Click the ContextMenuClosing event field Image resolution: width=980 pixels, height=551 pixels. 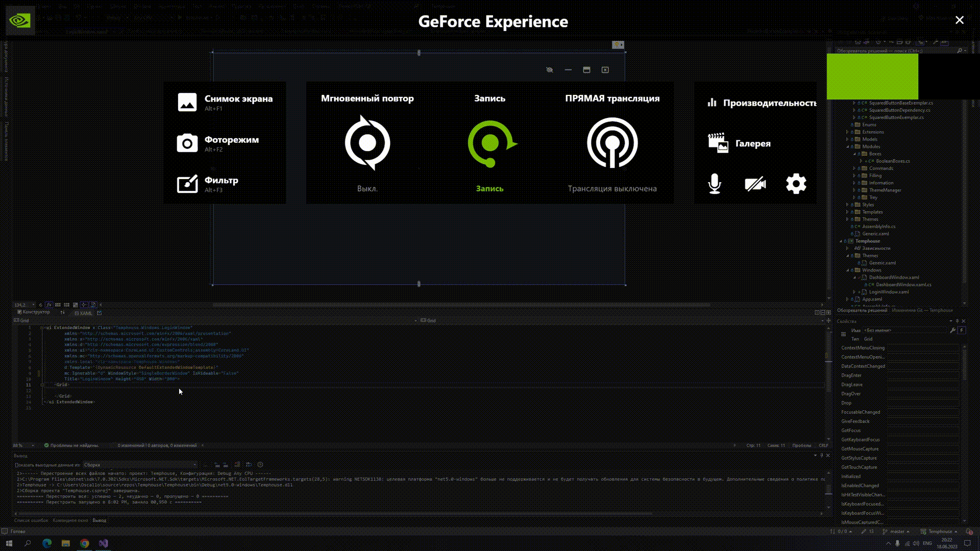point(923,348)
